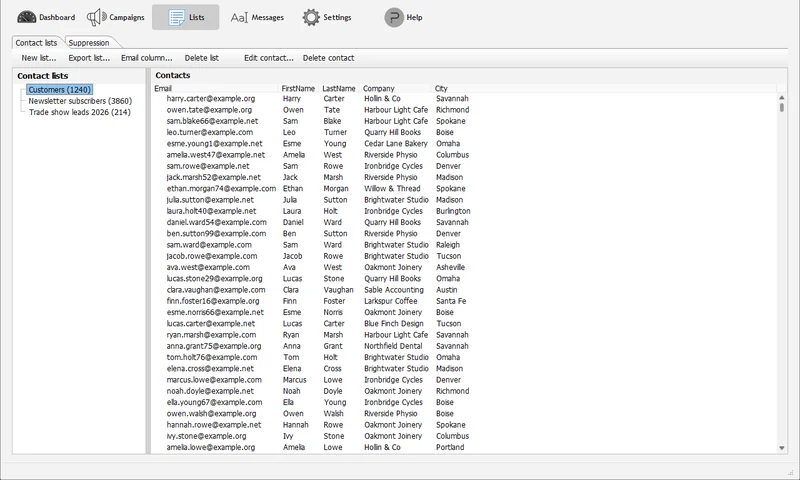The height and width of the screenshot is (480, 800).
Task: Select contact finn.foster16@example.org
Action: click(x=213, y=300)
